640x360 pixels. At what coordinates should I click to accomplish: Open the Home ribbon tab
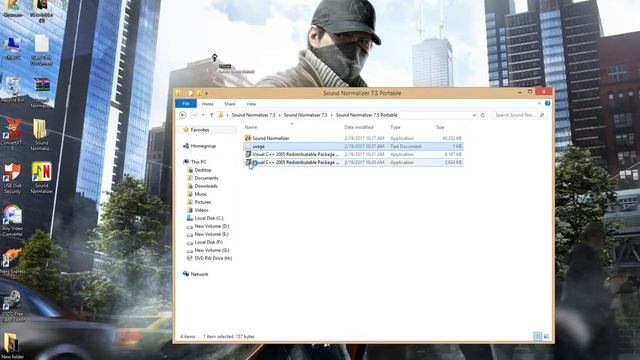pos(207,104)
